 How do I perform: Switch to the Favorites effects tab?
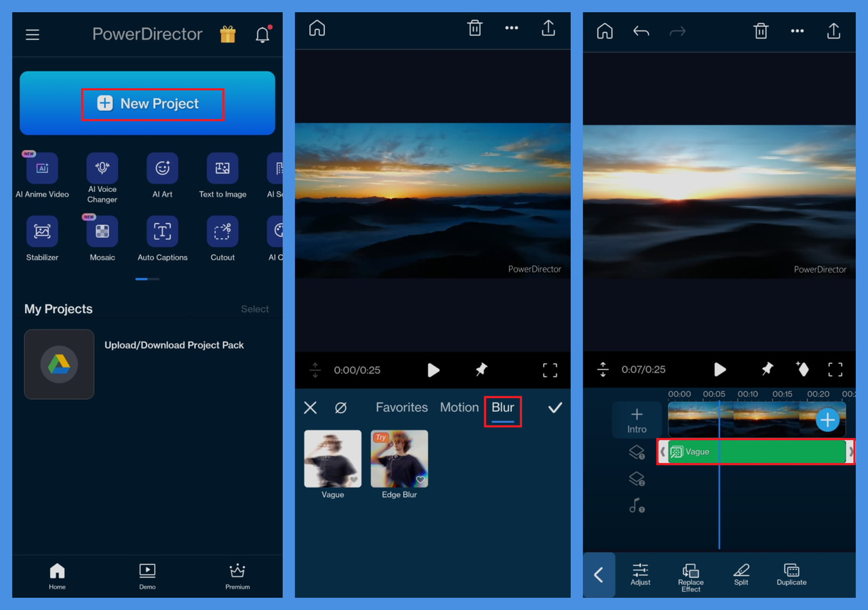pyautogui.click(x=401, y=407)
